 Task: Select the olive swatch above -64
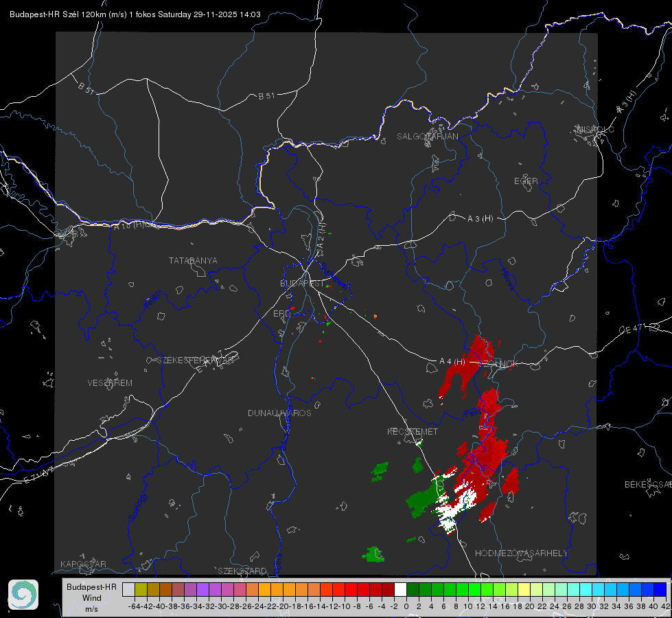click(x=141, y=589)
